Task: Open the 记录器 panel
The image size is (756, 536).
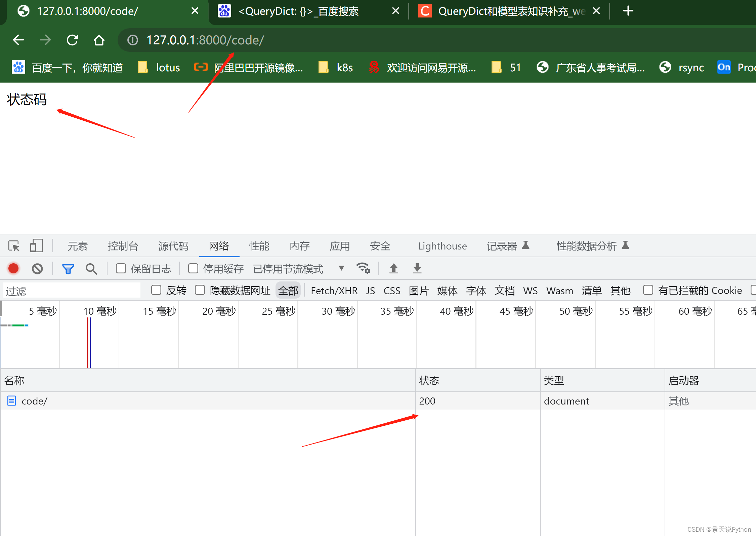Action: 508,246
